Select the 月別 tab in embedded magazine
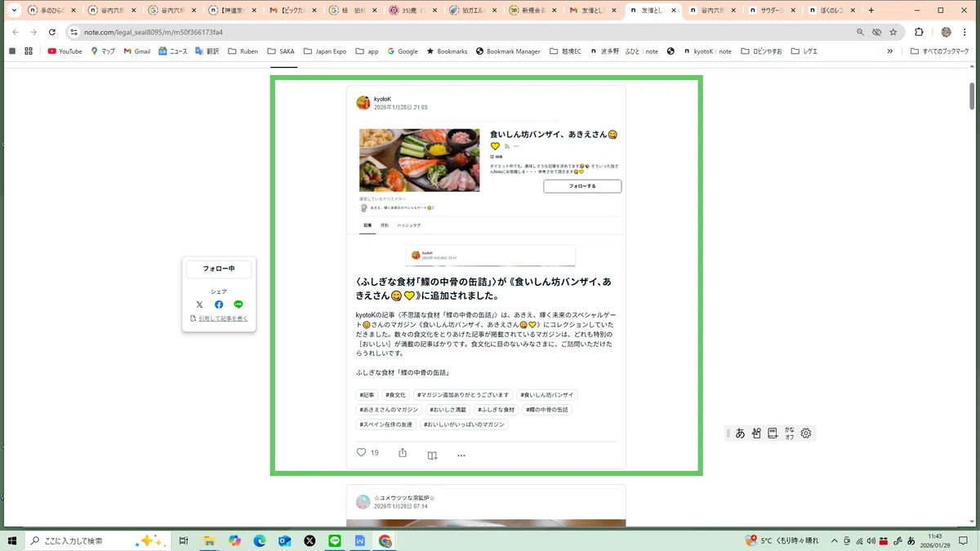 [385, 225]
